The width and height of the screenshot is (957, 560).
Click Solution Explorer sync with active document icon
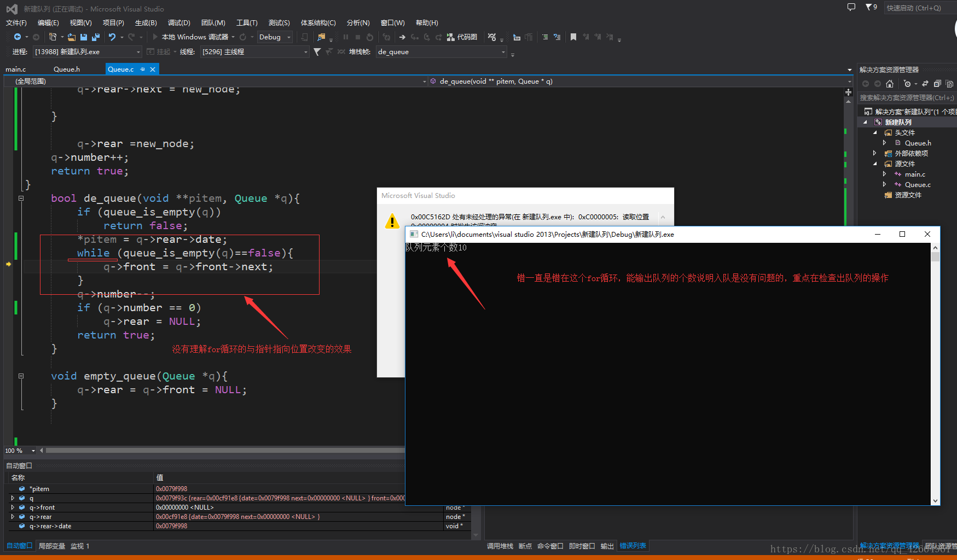click(x=925, y=84)
